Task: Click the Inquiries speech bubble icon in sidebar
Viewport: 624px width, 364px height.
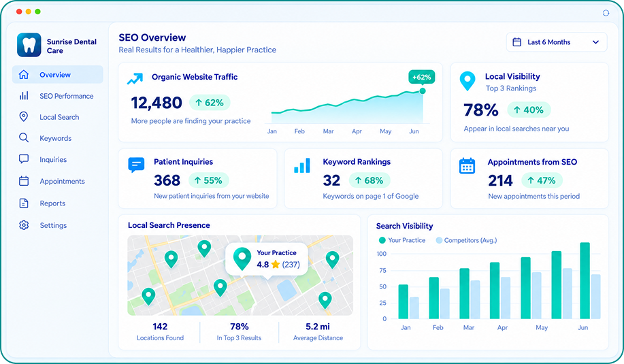Action: (x=24, y=159)
